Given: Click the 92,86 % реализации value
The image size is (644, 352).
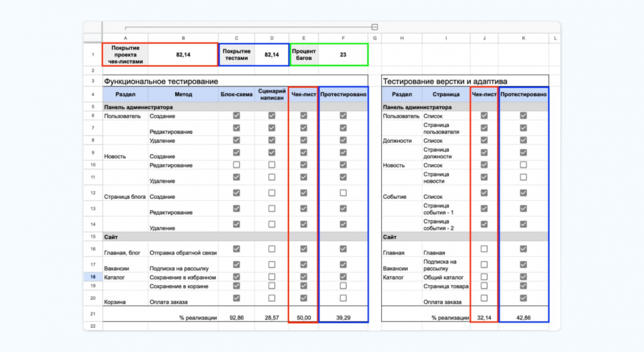Looking at the screenshot, I should tap(236, 317).
